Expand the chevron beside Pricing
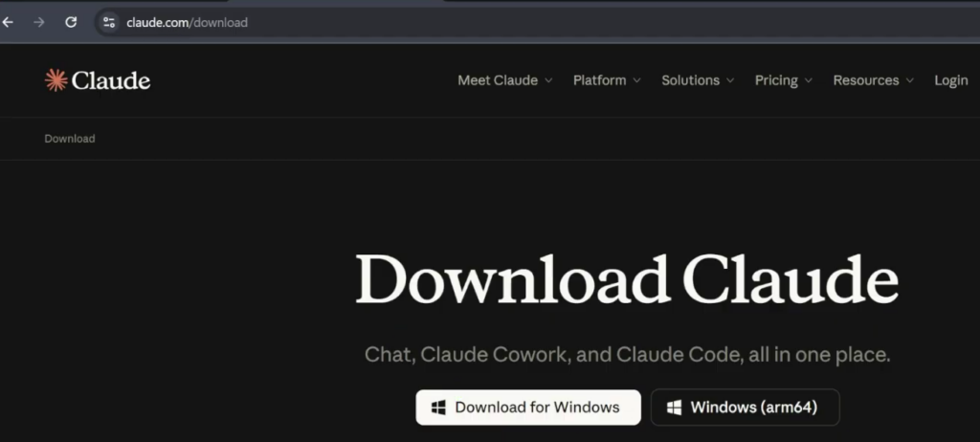The width and height of the screenshot is (980, 442). point(808,80)
